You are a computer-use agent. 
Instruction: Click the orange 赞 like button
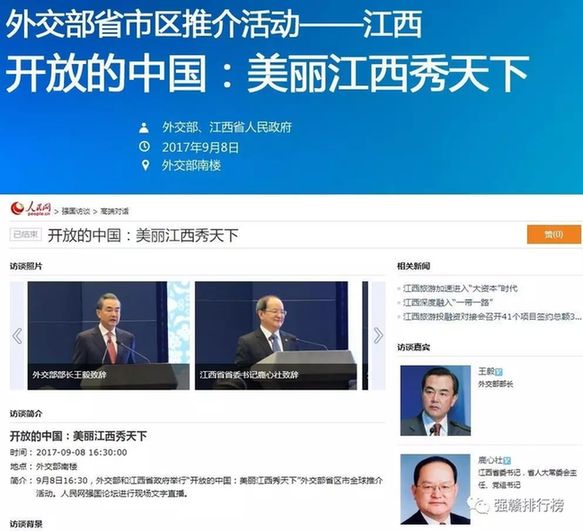[x=554, y=235]
